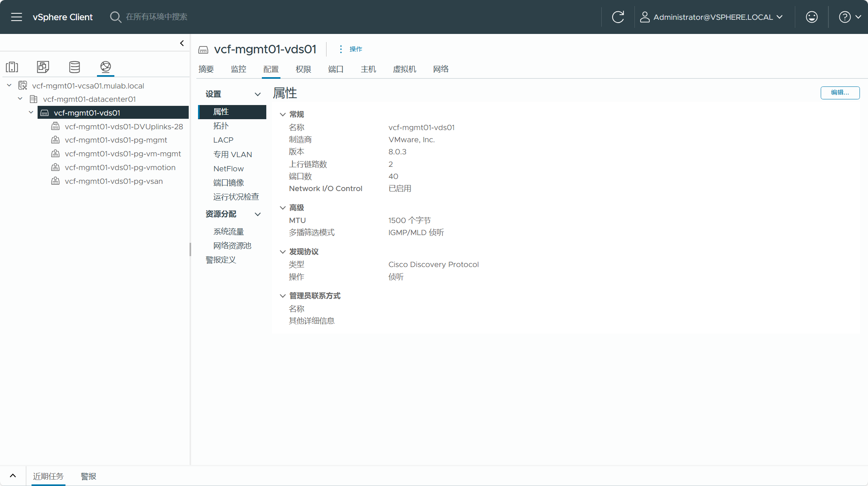The width and height of the screenshot is (868, 486).
Task: Open the 端口 tab
Action: tap(336, 69)
